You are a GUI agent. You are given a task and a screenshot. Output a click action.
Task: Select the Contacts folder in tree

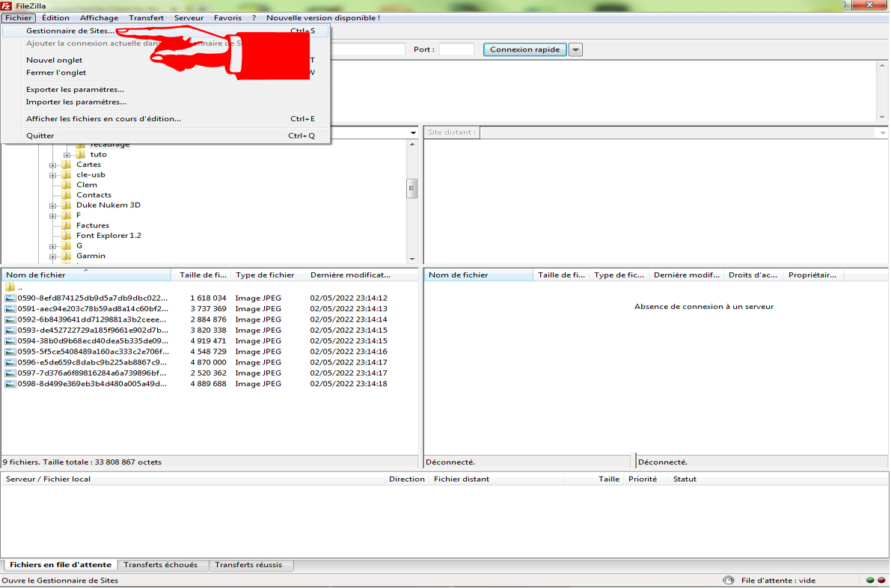tap(94, 195)
